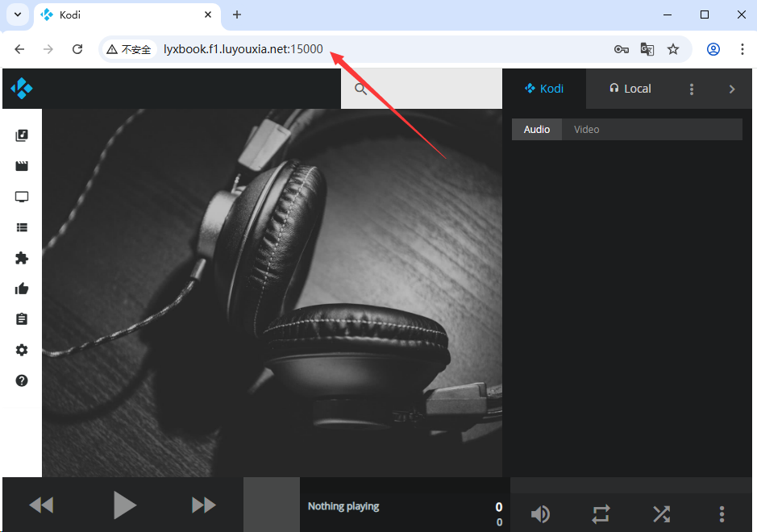Click inside the search field
The width and height of the screenshot is (757, 532).
tap(422, 89)
